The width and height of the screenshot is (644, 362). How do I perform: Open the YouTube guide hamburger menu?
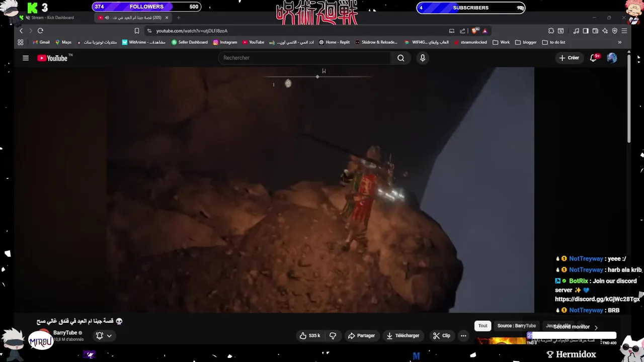click(x=26, y=58)
